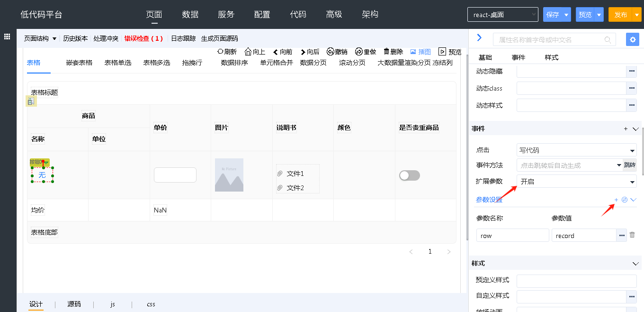Image resolution: width=644 pixels, height=312 pixels.
Task: Open the 保存 dropdown arrow
Action: point(566,15)
